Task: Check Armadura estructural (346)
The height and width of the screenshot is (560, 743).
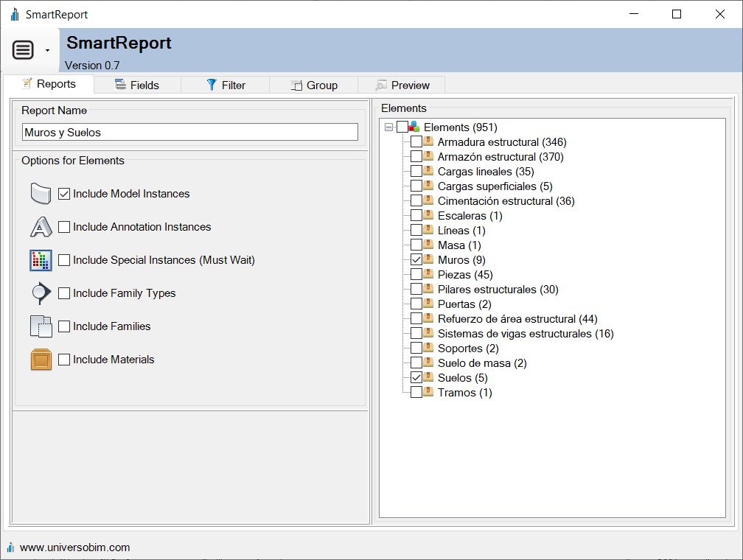Action: 416,141
